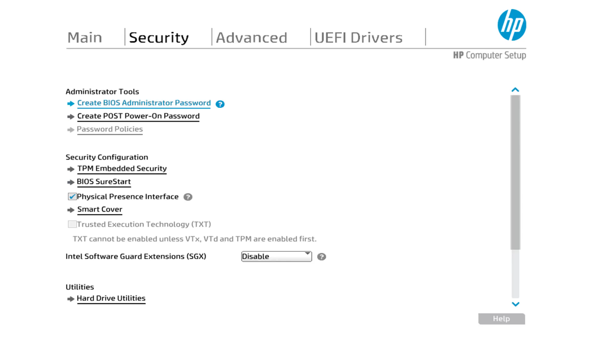Toggle Trusted Execution Technology (TXT) checkbox
Screen dimensions: 592x364
click(72, 224)
